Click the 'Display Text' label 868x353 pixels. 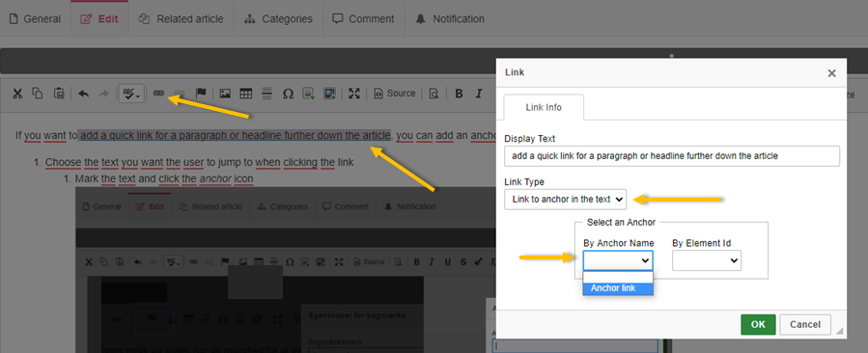(x=530, y=138)
